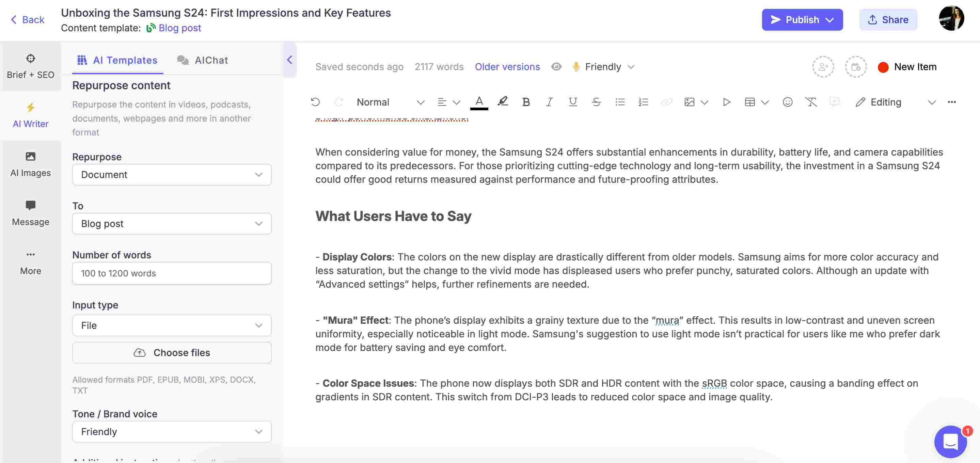The image size is (980, 463).
Task: Toggle strikethrough formatting
Action: [x=596, y=102]
